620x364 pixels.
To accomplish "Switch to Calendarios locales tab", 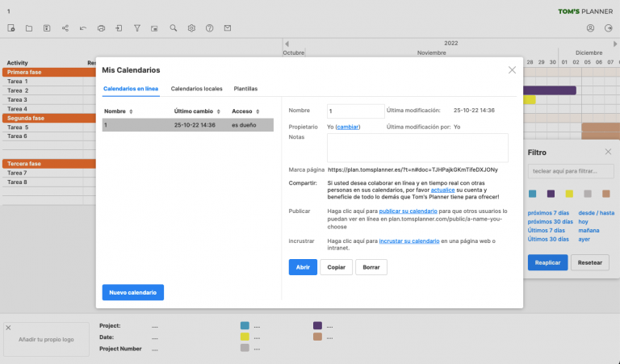I will pos(196,88).
